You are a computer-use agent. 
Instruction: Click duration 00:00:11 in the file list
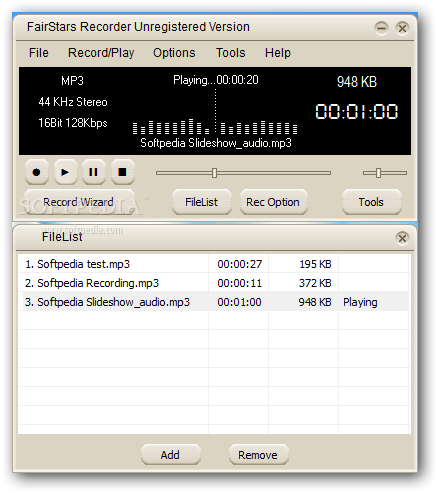(x=240, y=283)
